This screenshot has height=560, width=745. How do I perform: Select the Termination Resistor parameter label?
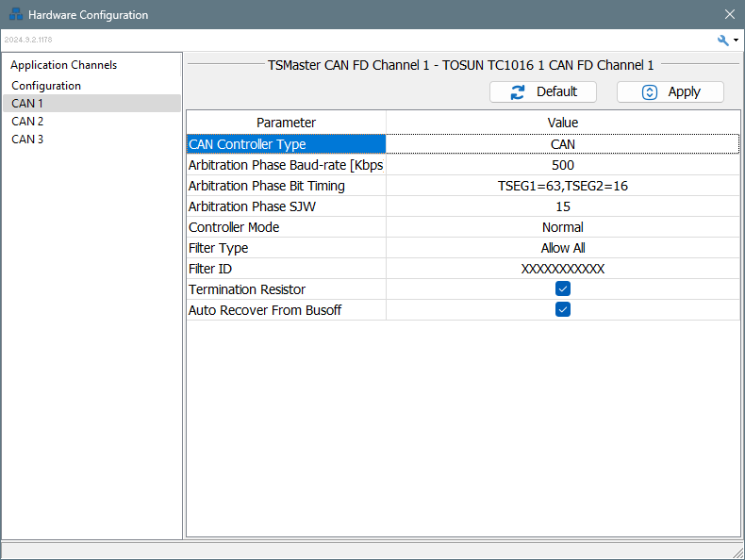[x=286, y=289]
